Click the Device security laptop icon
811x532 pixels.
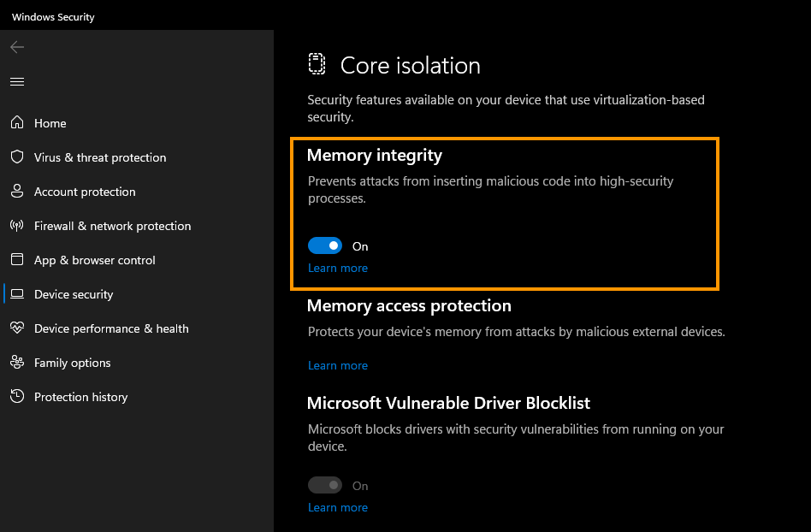point(17,293)
